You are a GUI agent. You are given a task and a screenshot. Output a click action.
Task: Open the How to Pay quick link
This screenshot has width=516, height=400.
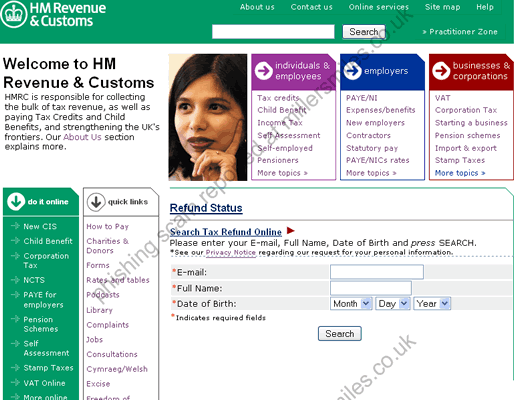(x=107, y=226)
